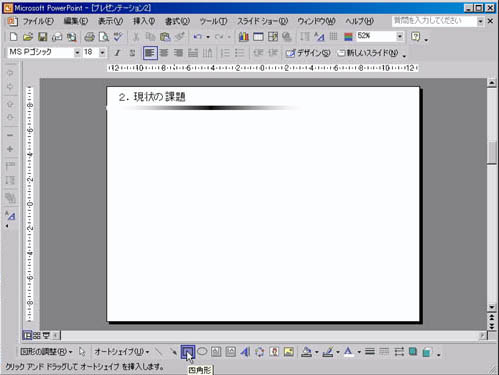Select the Arrow drawing tool

coord(173,352)
